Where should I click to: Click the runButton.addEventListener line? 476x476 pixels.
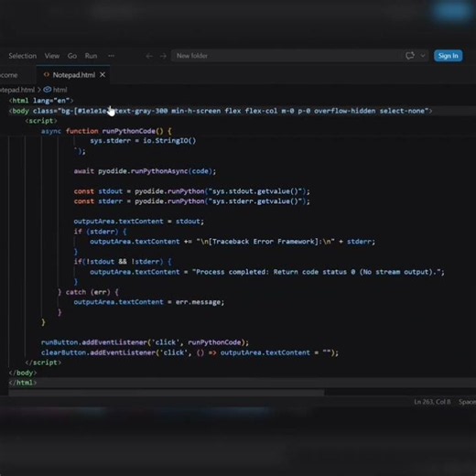tap(145, 342)
